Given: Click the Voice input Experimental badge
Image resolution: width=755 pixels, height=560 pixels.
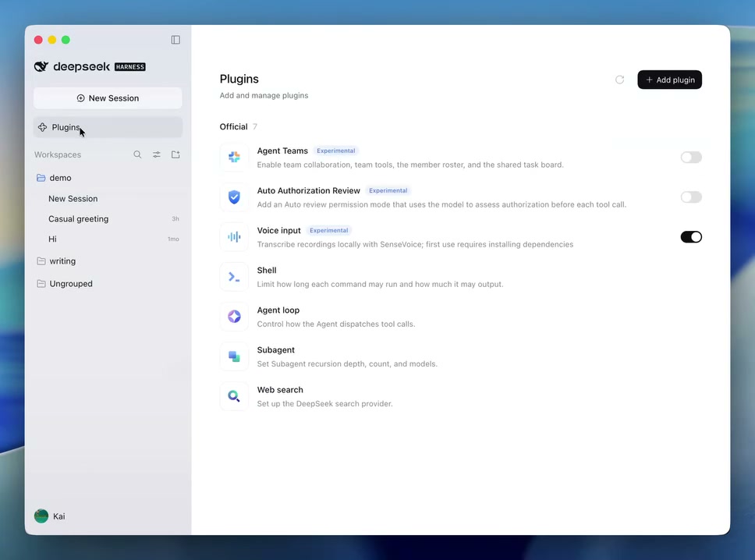Looking at the screenshot, I should (x=329, y=231).
